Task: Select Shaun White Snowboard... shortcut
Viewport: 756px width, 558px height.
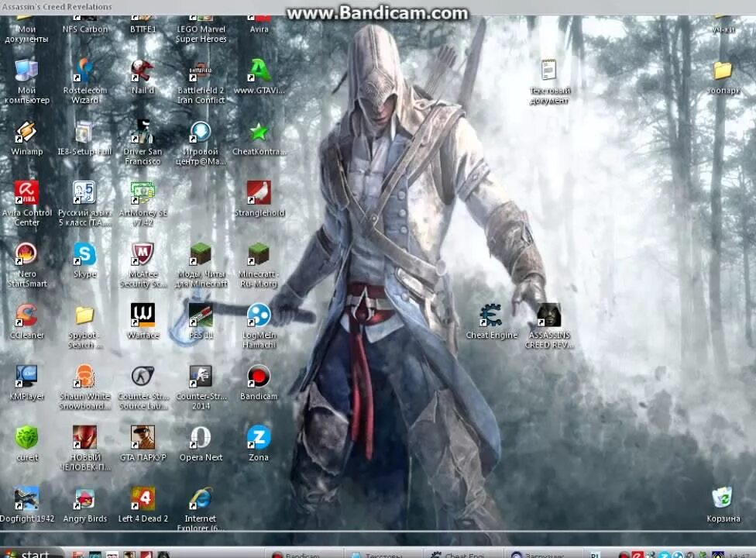Action: pyautogui.click(x=85, y=377)
